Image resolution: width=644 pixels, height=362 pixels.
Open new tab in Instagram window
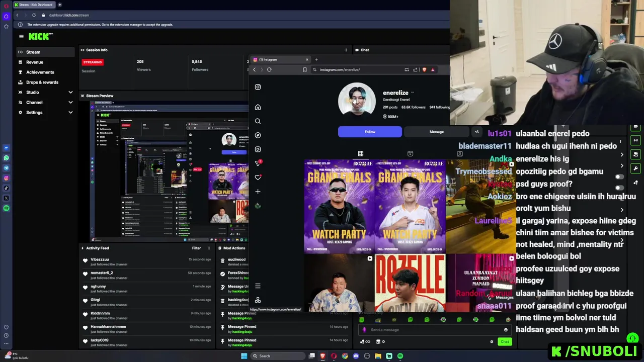tap(316, 59)
